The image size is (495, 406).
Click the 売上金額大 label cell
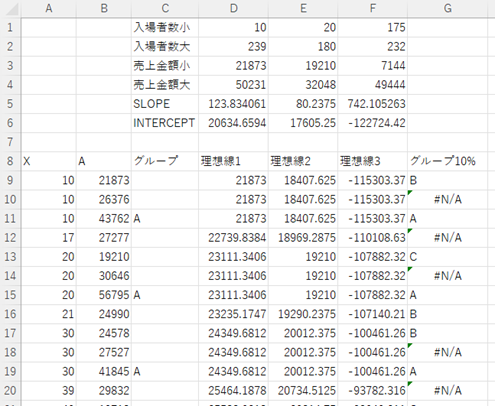[165, 85]
